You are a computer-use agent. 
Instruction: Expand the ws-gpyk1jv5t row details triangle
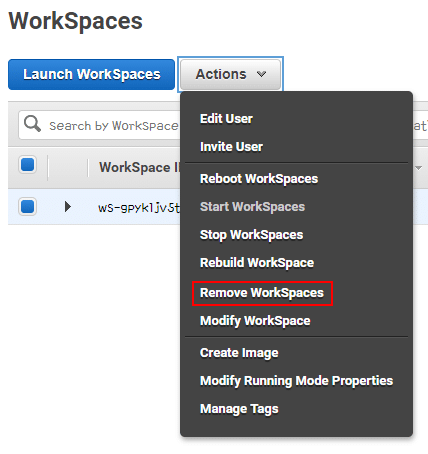68,207
